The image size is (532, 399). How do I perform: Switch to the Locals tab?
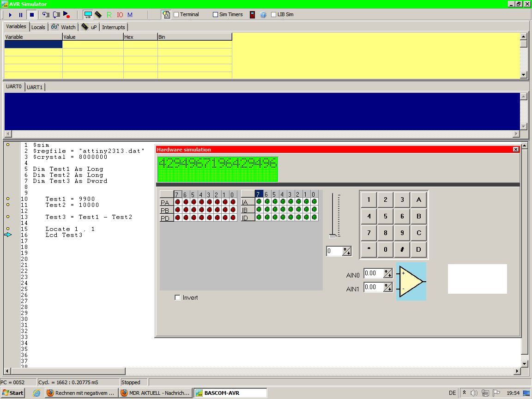click(38, 27)
